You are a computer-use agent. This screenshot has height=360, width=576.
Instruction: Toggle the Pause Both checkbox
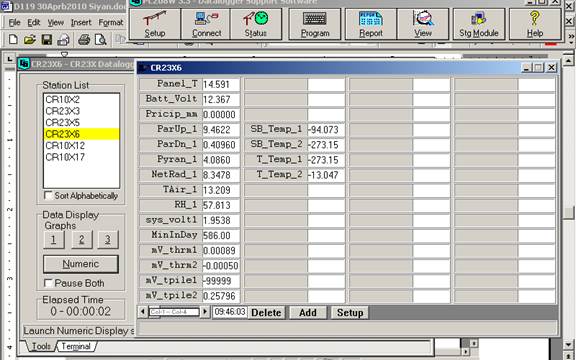tap(48, 283)
